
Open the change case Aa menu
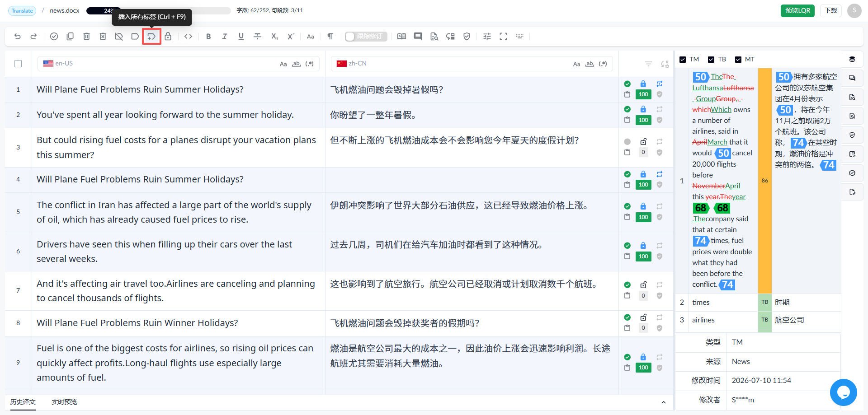[310, 37]
